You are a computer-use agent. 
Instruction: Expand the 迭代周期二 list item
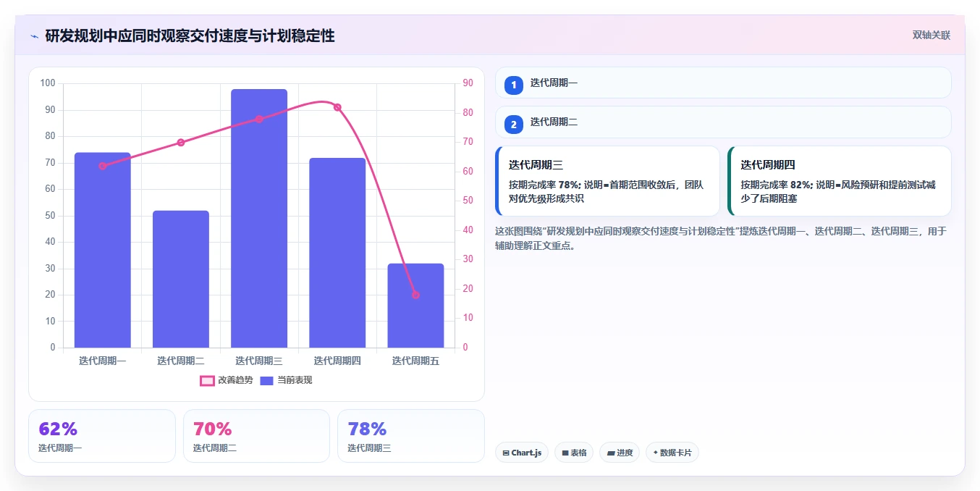(x=723, y=122)
